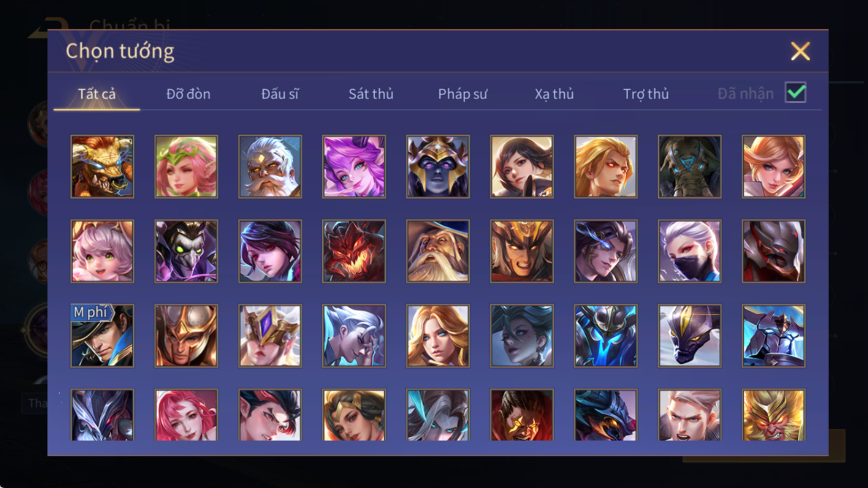The image size is (868, 488).
Task: Pick the white-bearded old man hero
Action: (x=270, y=167)
